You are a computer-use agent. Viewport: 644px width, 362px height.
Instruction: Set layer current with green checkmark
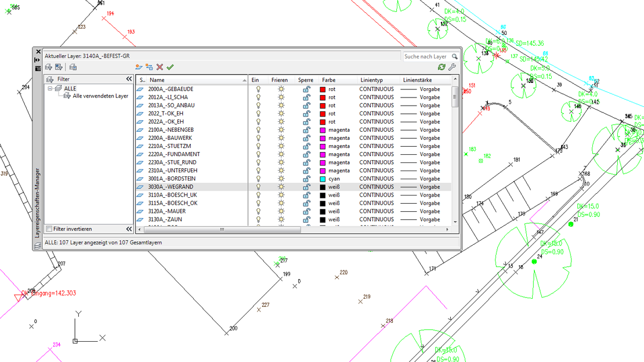[170, 67]
